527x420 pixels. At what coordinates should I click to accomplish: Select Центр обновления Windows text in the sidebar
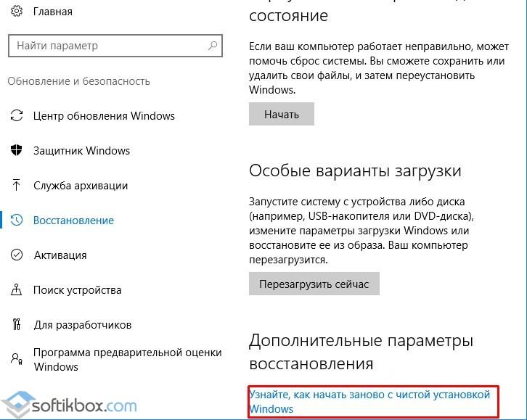[x=104, y=116]
